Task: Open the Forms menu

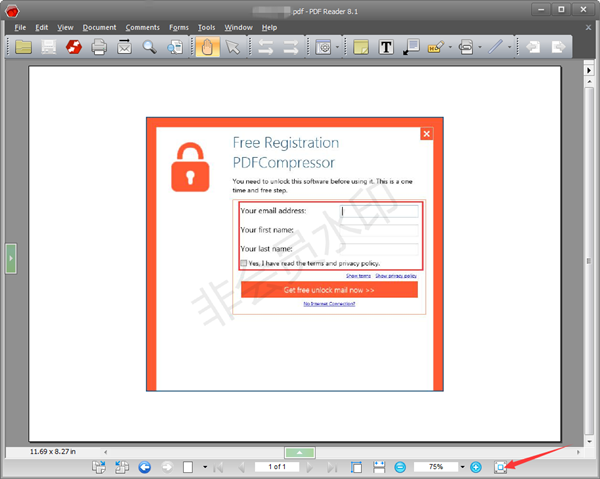Action: point(179,28)
